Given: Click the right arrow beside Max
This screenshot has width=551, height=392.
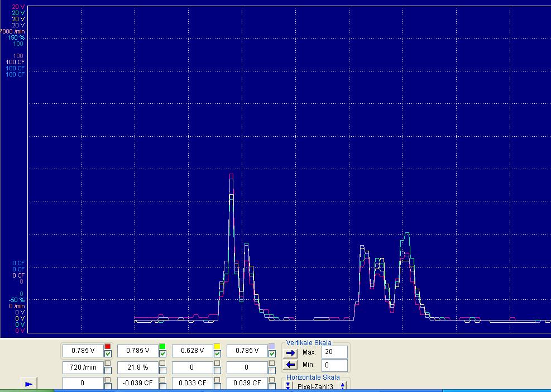Looking at the screenshot, I should click(290, 353).
